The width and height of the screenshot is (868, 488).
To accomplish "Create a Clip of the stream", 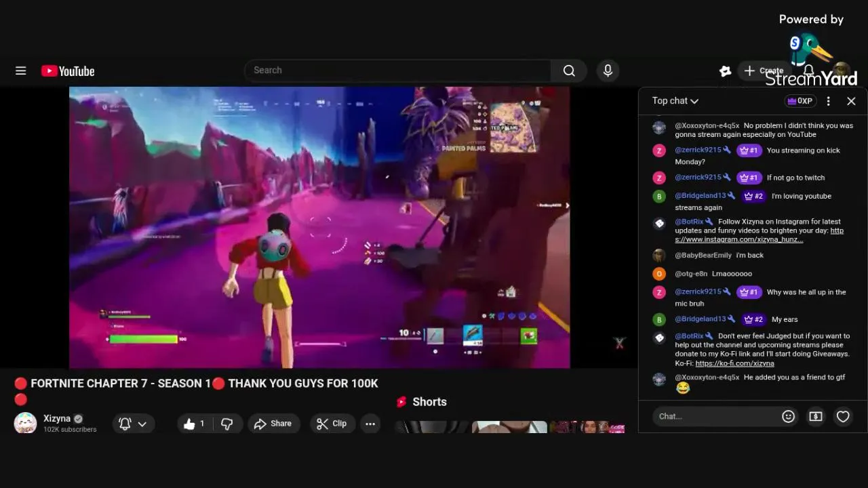I will 332,424.
